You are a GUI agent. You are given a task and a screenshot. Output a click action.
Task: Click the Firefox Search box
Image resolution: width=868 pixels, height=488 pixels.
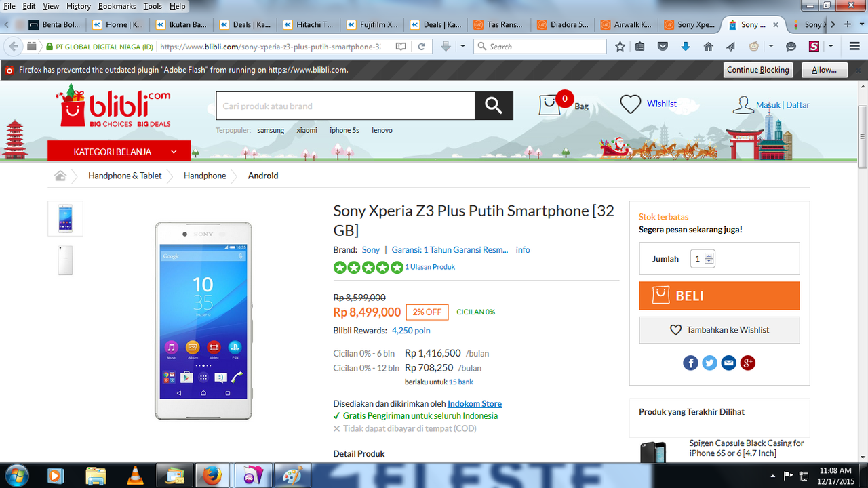pyautogui.click(x=540, y=47)
